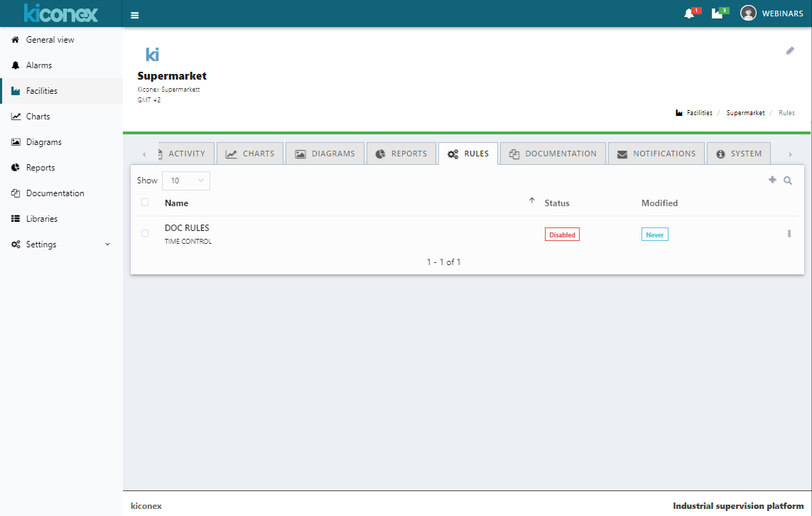Open Alarms in the sidebar
The width and height of the screenshot is (812, 516).
coord(39,65)
